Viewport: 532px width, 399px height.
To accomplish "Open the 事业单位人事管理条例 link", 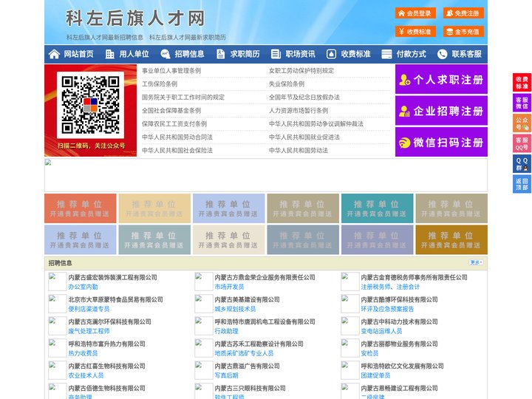I will (x=171, y=71).
